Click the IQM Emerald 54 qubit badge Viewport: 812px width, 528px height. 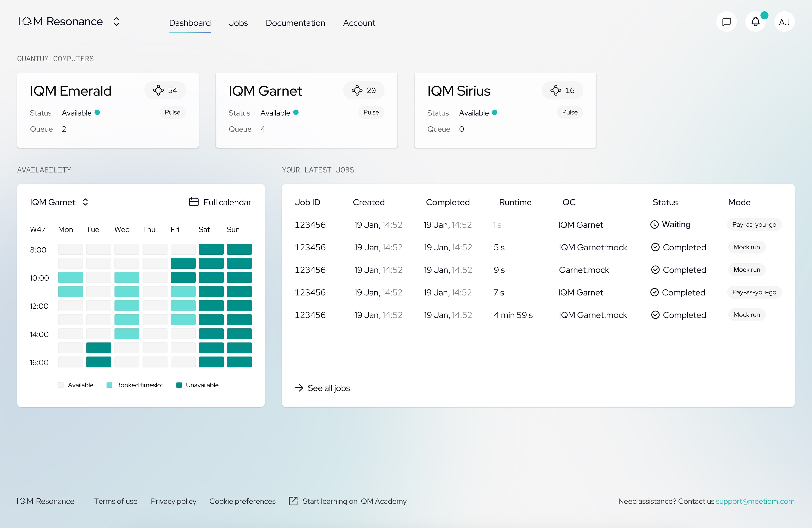tap(165, 90)
